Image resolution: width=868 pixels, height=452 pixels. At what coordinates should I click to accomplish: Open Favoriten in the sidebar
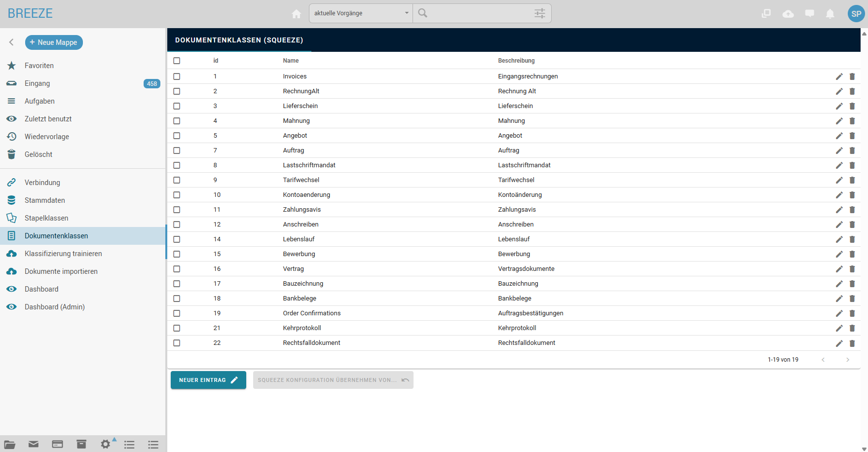coord(82,66)
